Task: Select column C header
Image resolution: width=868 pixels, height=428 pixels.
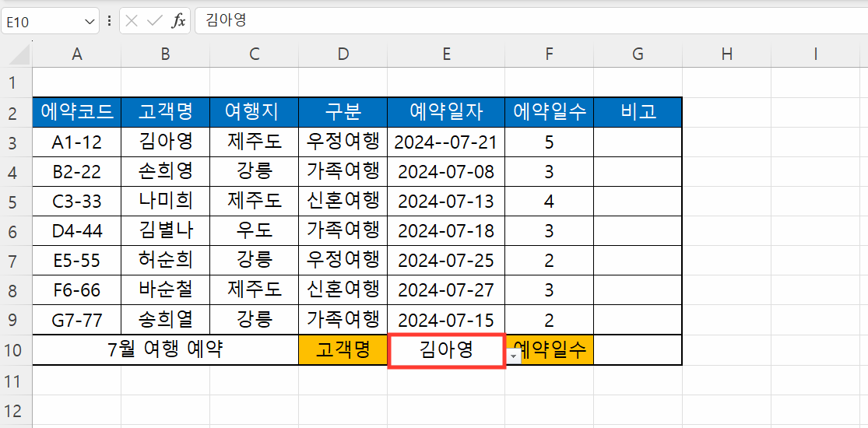Action: coord(254,54)
